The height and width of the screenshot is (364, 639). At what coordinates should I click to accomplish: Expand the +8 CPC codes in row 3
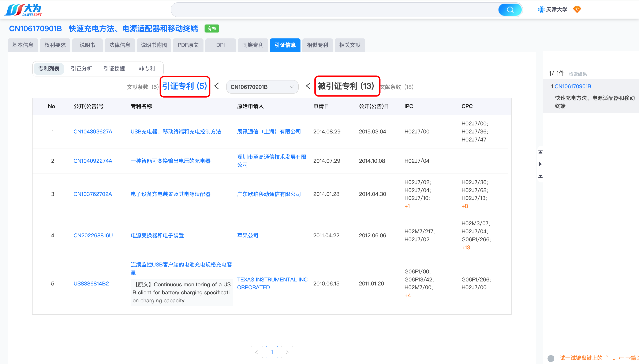click(x=465, y=206)
